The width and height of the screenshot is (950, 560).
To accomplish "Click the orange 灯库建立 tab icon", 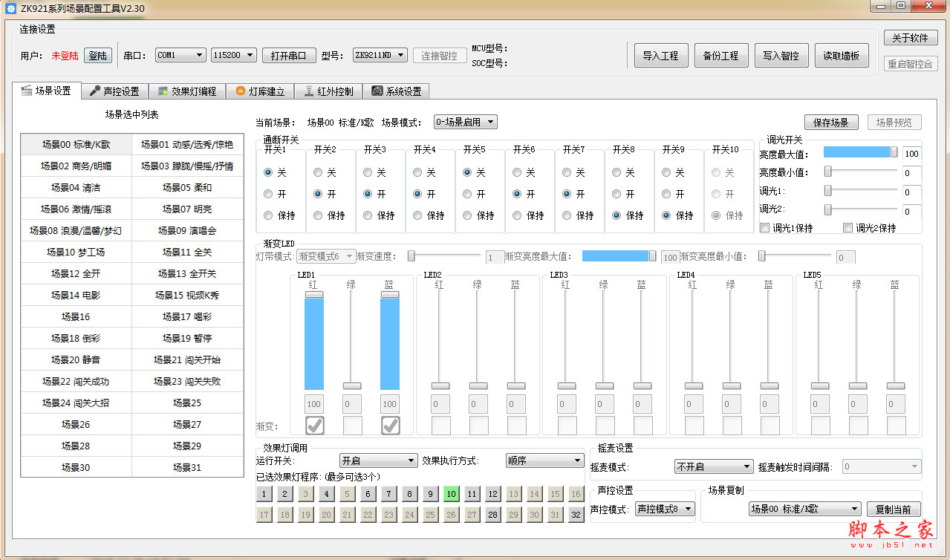I will click(x=240, y=91).
